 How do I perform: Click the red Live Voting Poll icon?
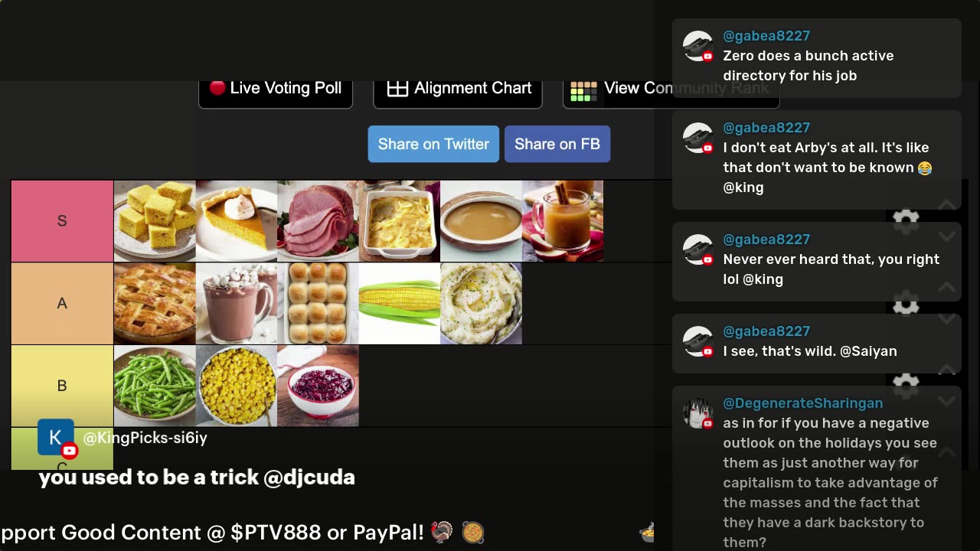click(217, 88)
